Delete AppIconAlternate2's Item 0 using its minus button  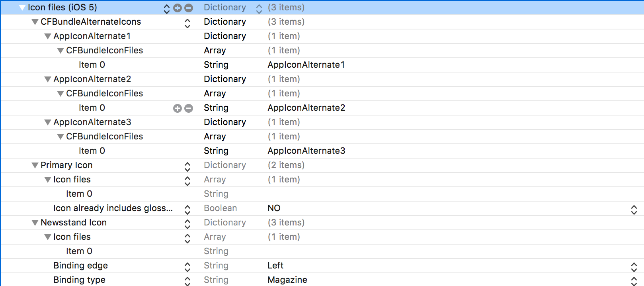point(188,108)
